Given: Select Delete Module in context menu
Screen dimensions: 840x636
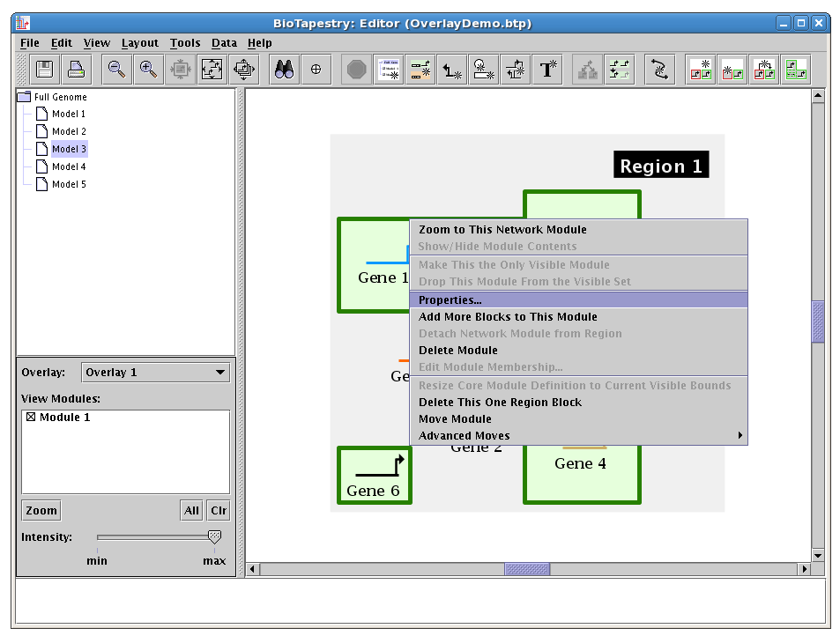Looking at the screenshot, I should [457, 351].
